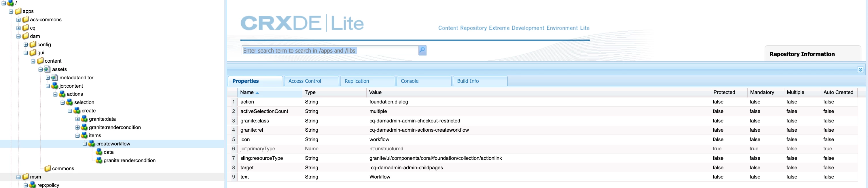
Task: Select the '.cq-damadmin-admin-childpages' value
Action: click(x=406, y=168)
